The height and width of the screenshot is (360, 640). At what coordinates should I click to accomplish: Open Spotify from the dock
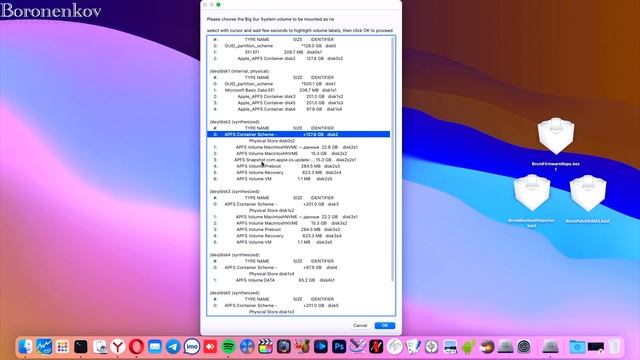[x=229, y=347]
